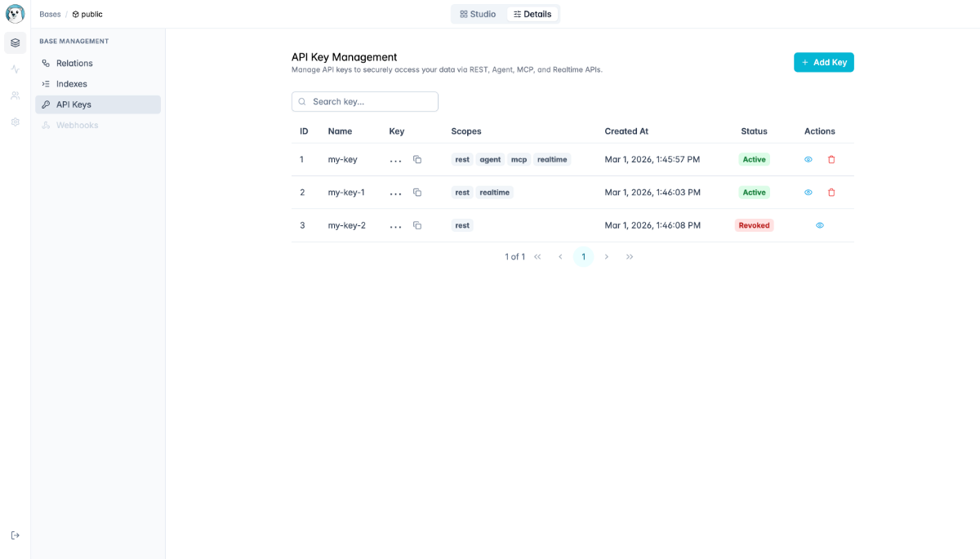Click the users icon in the left sidebar
Screen dimensions: 980x559
(x=15, y=95)
